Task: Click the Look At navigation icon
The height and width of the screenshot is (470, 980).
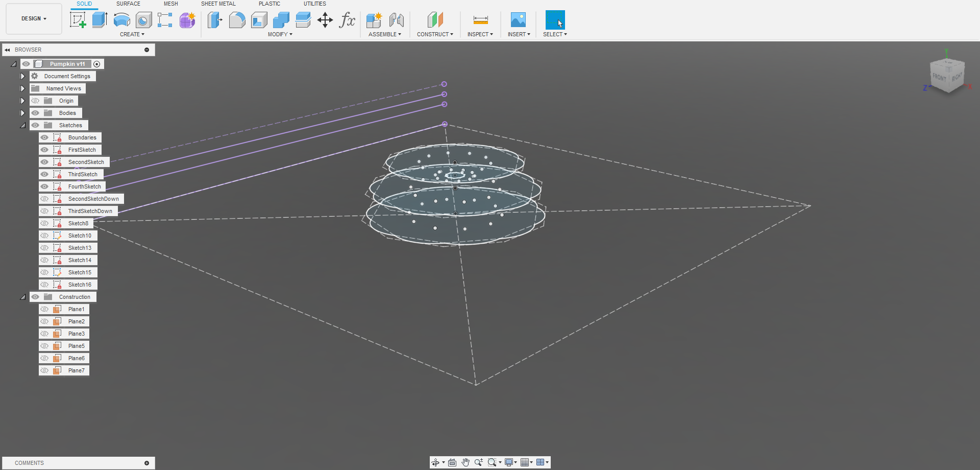Action: coord(452,462)
